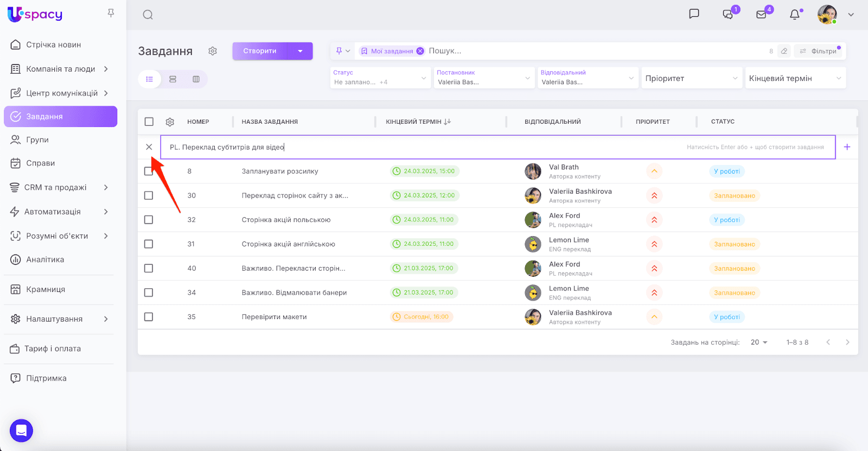
Task: Open Групи in the sidebar menu
Action: [x=37, y=140]
